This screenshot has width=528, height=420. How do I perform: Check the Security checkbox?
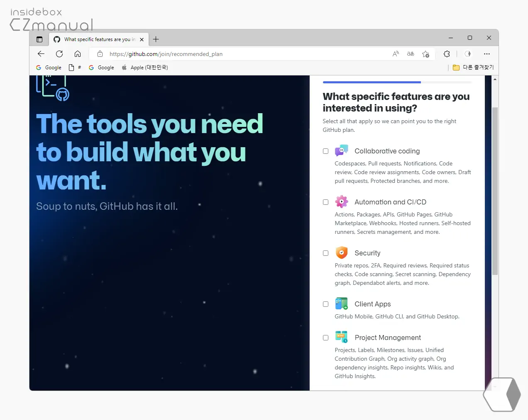(325, 253)
